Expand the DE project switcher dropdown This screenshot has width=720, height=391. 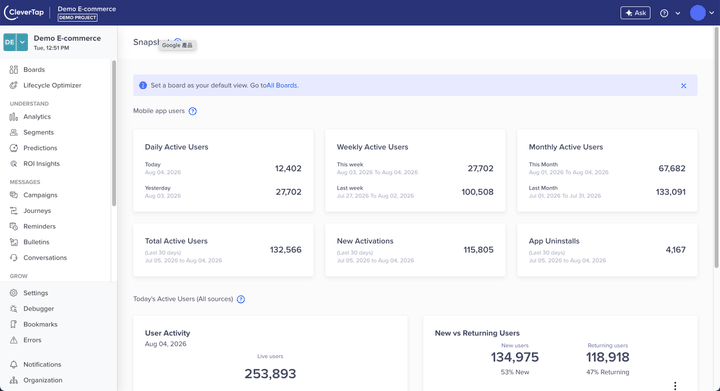point(22,42)
